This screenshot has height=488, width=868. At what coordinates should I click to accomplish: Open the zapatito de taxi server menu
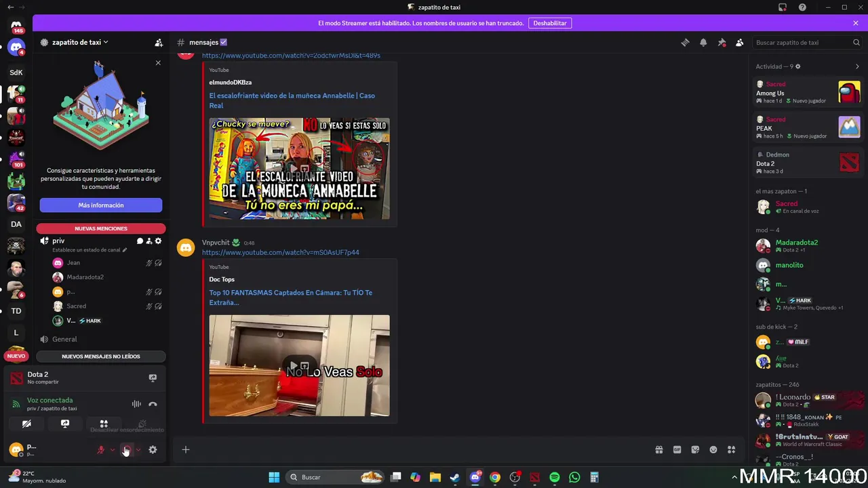click(80, 42)
